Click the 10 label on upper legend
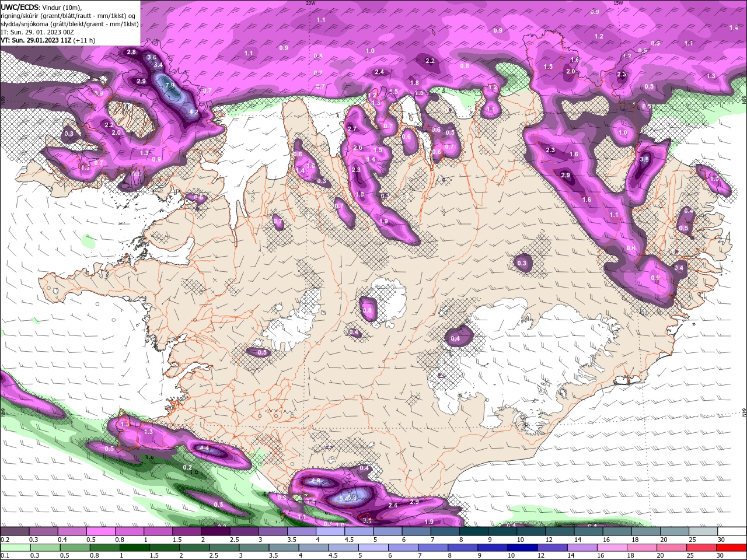 [520, 540]
